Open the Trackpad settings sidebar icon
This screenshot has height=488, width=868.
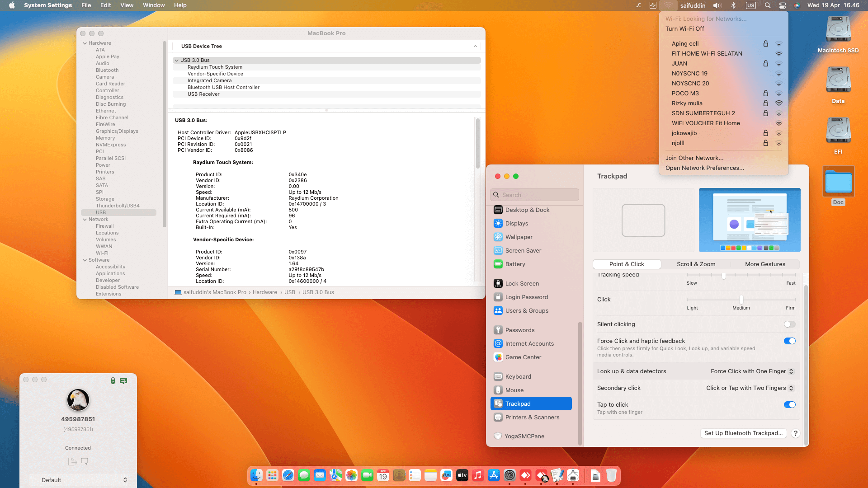[x=498, y=404]
